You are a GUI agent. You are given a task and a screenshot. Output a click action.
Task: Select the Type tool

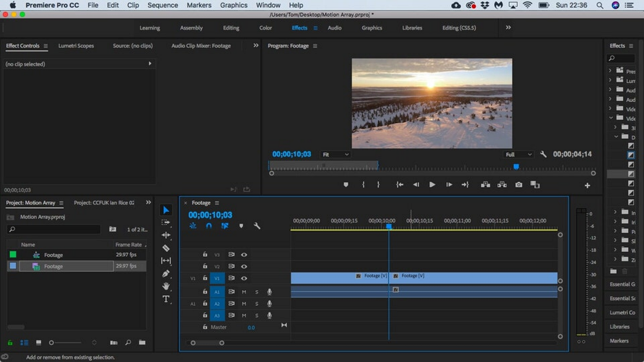[x=166, y=299]
